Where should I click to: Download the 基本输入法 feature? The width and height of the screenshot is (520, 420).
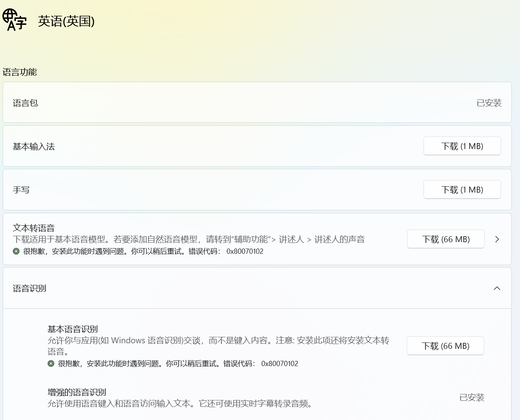[462, 146]
